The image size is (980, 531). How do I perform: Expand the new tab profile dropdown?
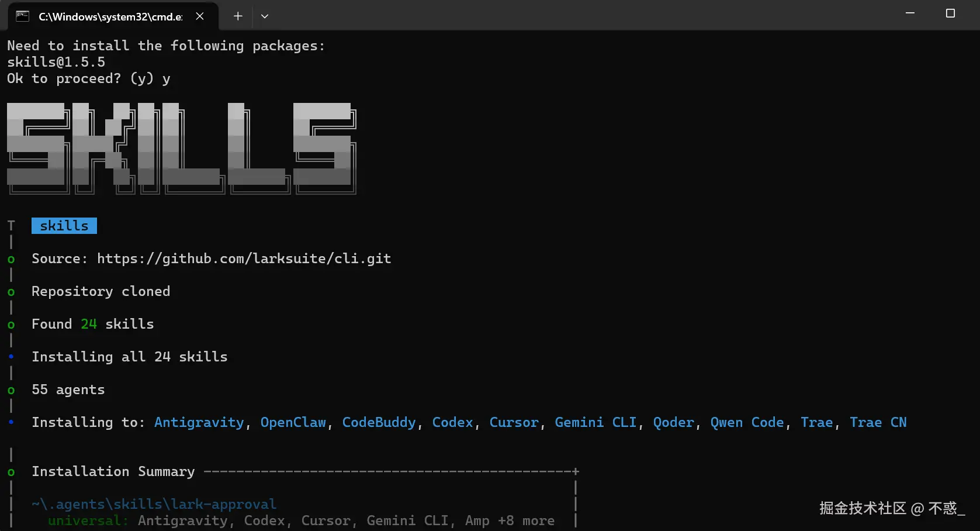click(265, 16)
